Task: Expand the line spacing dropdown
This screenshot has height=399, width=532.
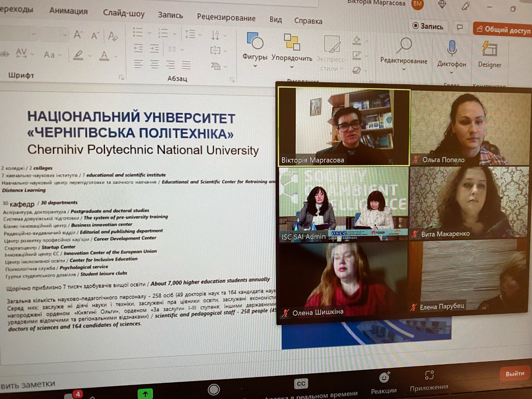Action: (200, 34)
